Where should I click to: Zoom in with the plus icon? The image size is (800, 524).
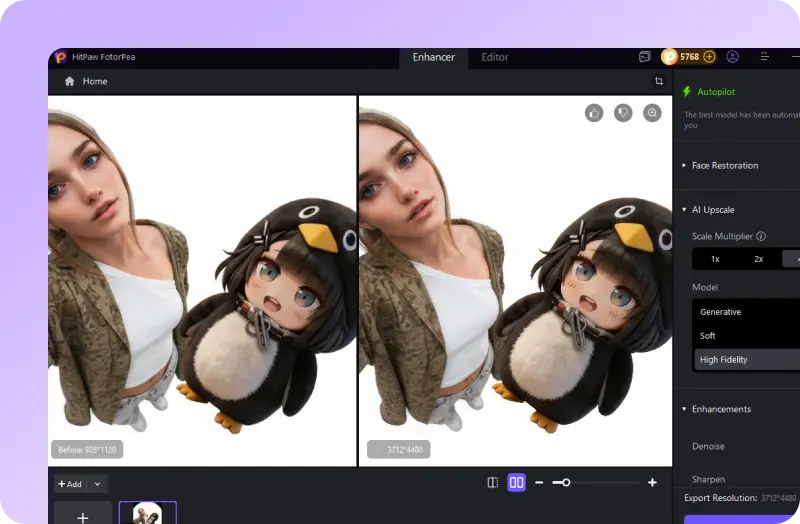point(652,482)
